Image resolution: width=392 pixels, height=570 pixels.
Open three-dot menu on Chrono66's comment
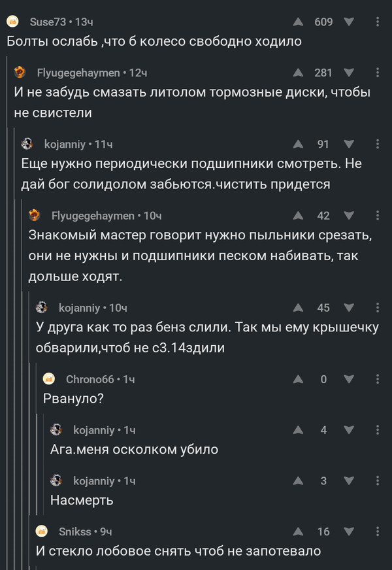(x=379, y=378)
